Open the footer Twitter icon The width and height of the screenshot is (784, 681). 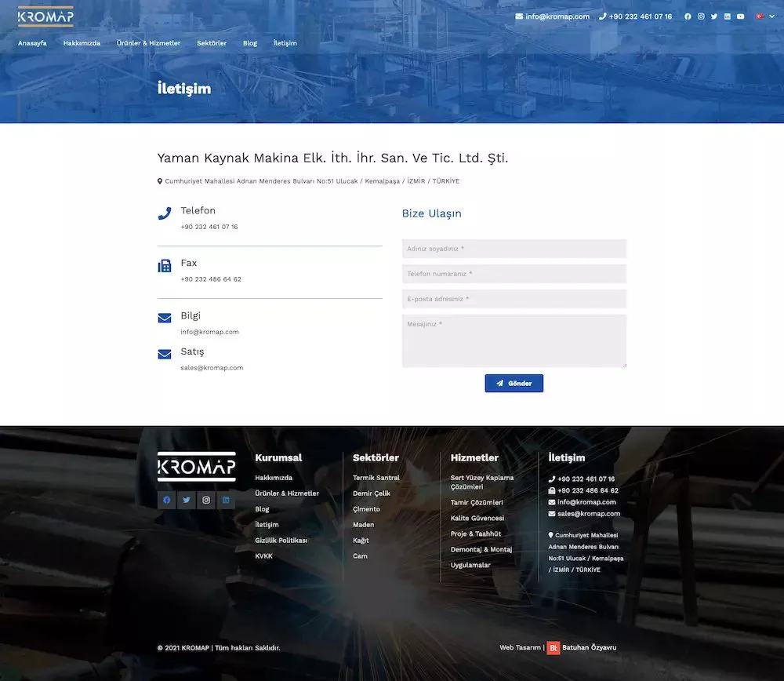coord(187,500)
